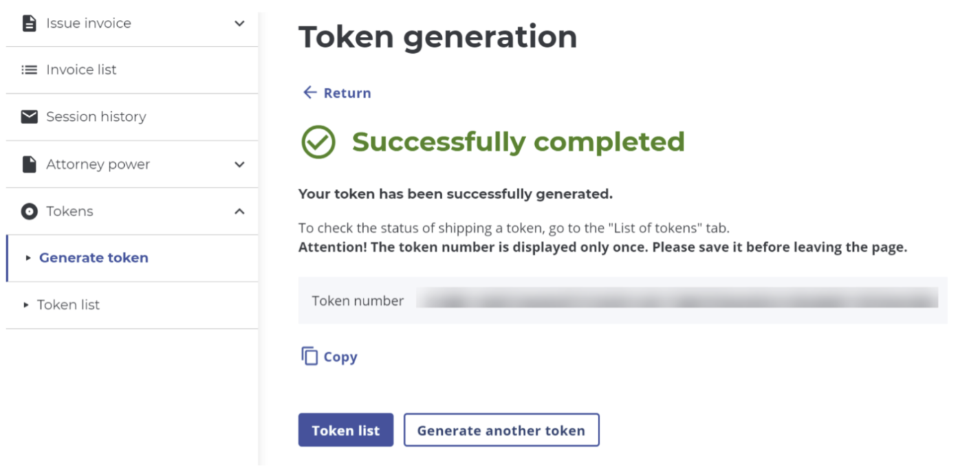The height and width of the screenshot is (466, 980).
Task: Open Session history in sidebar
Action: point(96,116)
